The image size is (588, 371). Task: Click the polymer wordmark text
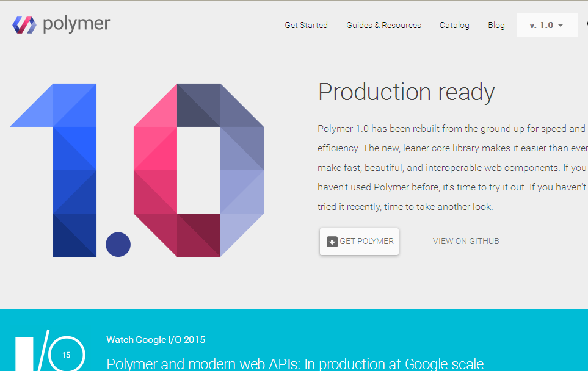coord(76,24)
